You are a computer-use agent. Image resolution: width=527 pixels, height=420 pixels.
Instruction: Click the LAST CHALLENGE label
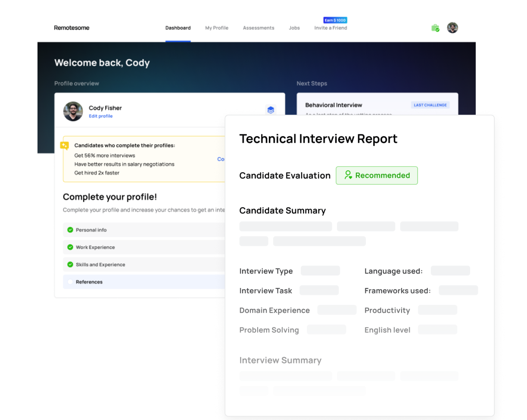(430, 105)
